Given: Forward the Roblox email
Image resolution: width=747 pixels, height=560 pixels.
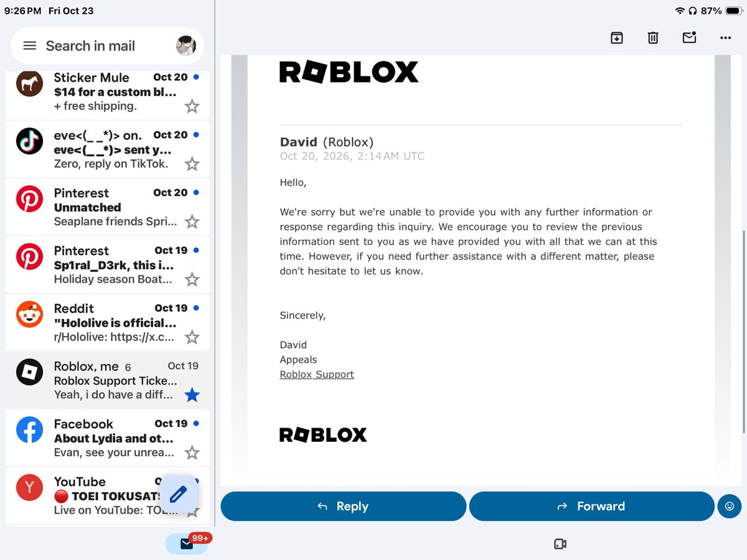Looking at the screenshot, I should (591, 506).
